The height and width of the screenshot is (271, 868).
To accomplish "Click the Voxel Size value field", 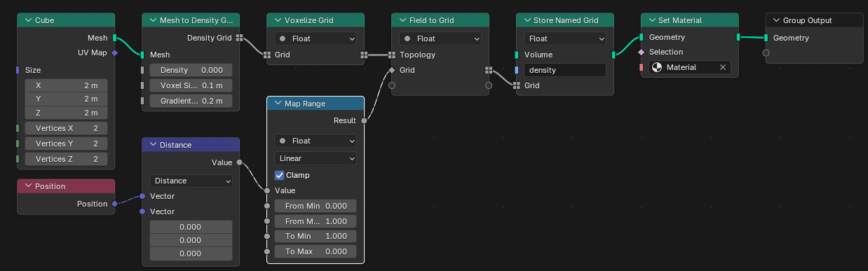I will tap(191, 85).
